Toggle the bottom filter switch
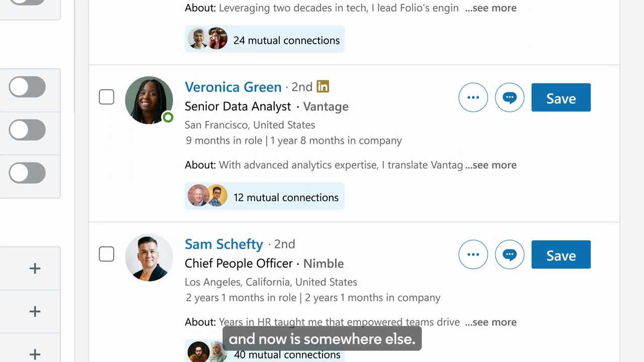This screenshot has width=644, height=362. (x=27, y=173)
